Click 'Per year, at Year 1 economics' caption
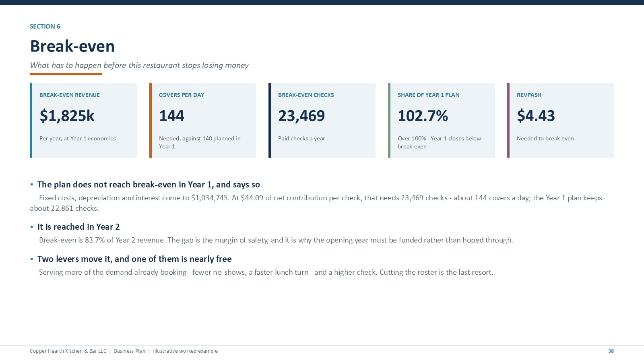The image size is (644, 362). (x=78, y=138)
